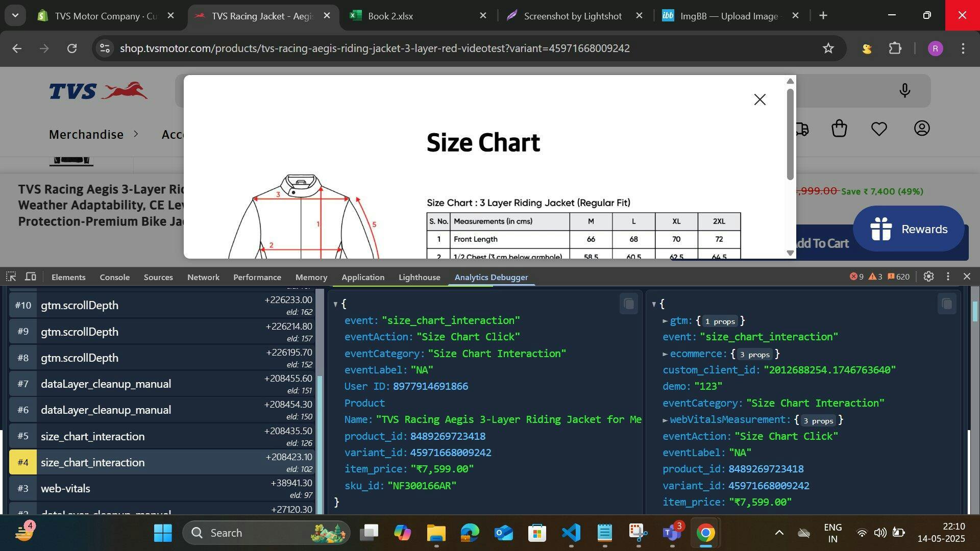
Task: Expand the Merchandise menu chevron
Action: [136, 134]
